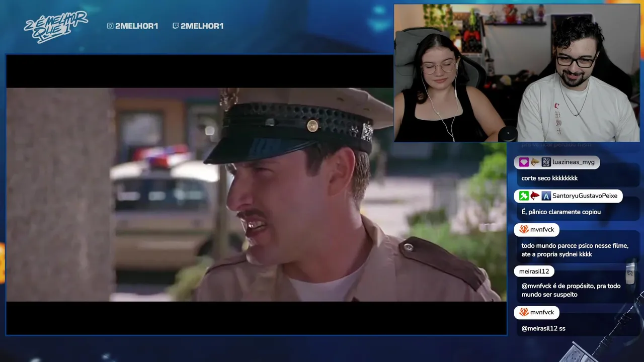Open the Twitch handle 2MELHOR1 text
This screenshot has height=362, width=644.
point(202,26)
